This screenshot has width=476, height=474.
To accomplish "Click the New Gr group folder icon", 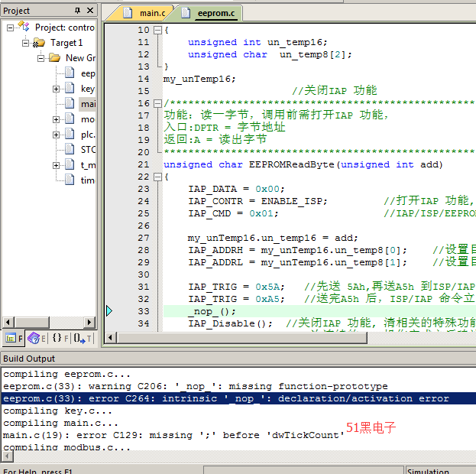I will pyautogui.click(x=54, y=58).
